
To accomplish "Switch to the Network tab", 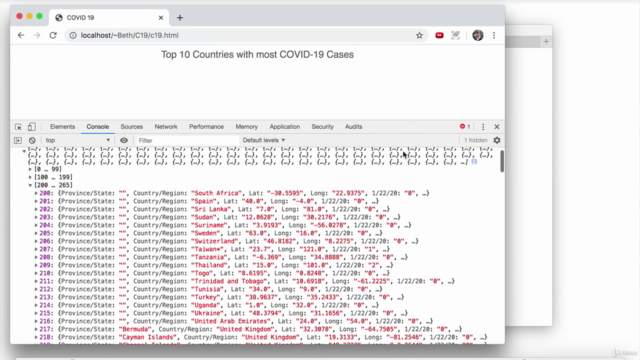I will click(166, 127).
